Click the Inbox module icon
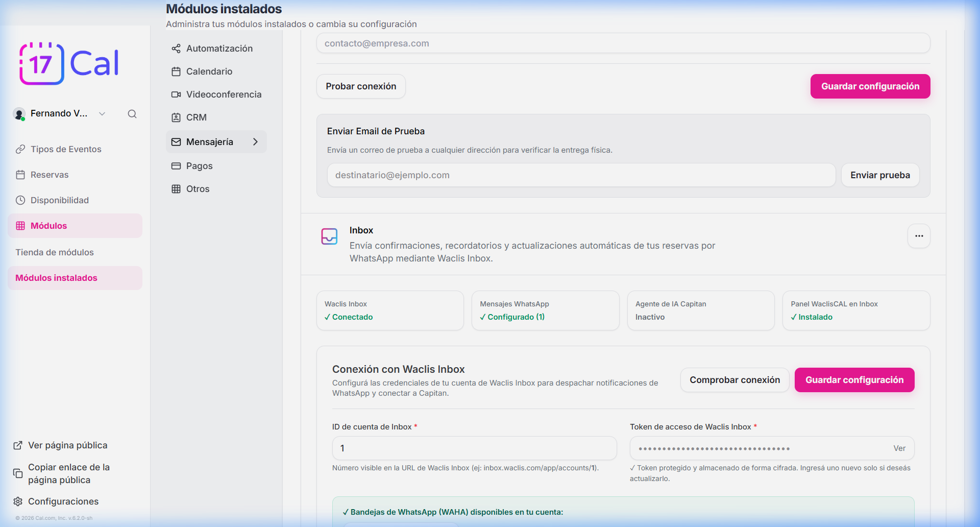Viewport: 980px width, 527px height. pyautogui.click(x=329, y=236)
